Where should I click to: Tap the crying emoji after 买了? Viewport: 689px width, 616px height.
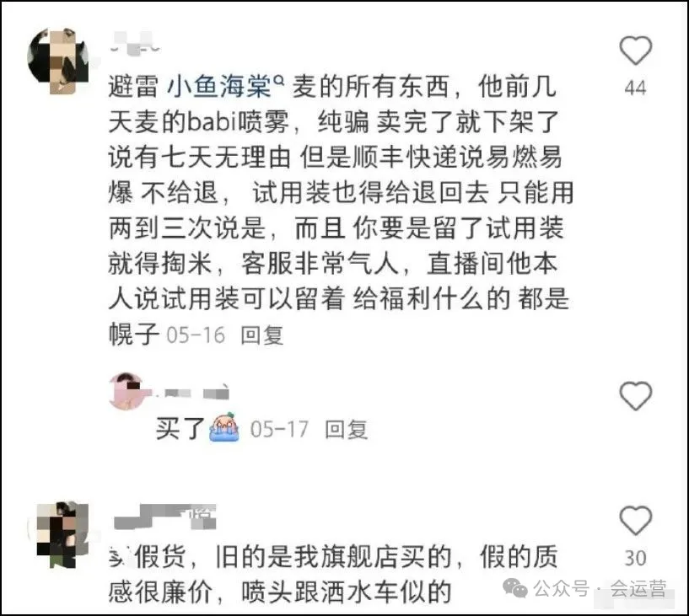tap(224, 426)
